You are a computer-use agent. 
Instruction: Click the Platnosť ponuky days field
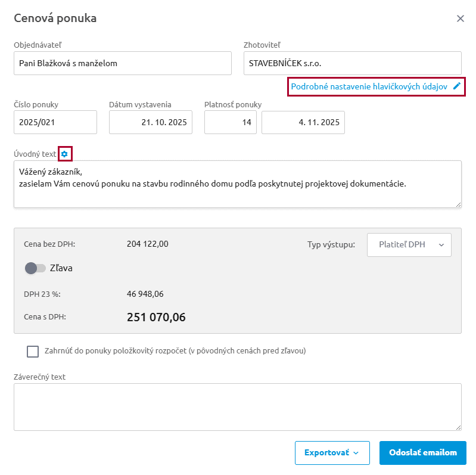[x=231, y=122]
